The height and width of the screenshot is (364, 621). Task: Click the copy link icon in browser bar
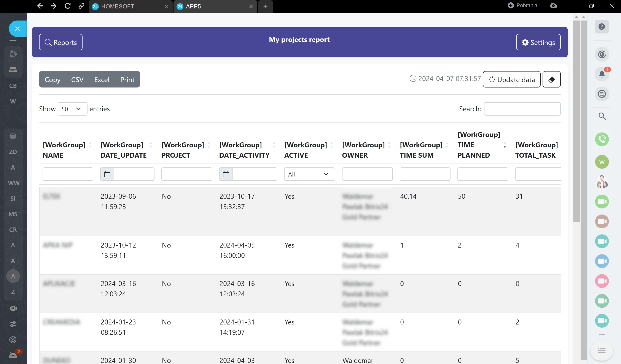[81, 6]
